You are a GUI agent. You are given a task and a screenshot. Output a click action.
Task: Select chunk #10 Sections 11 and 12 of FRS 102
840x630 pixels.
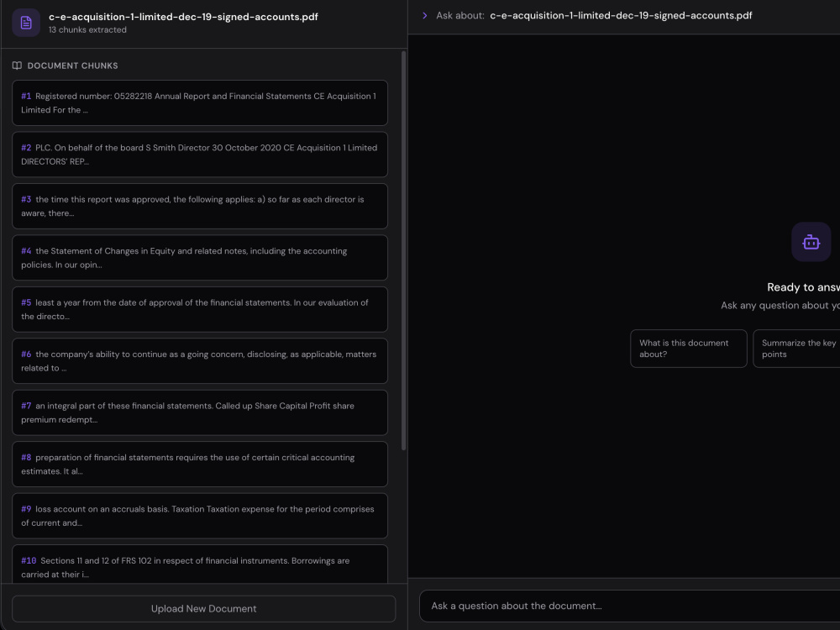(200, 564)
